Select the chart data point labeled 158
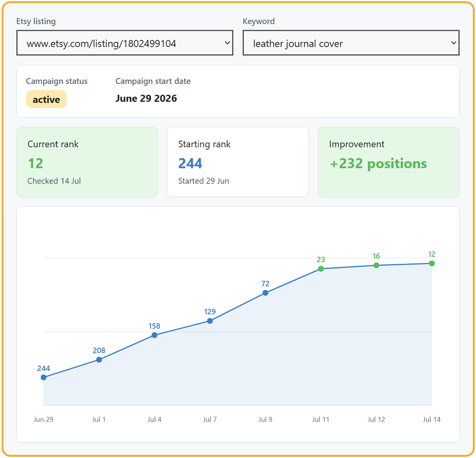476x458 pixels. point(154,335)
